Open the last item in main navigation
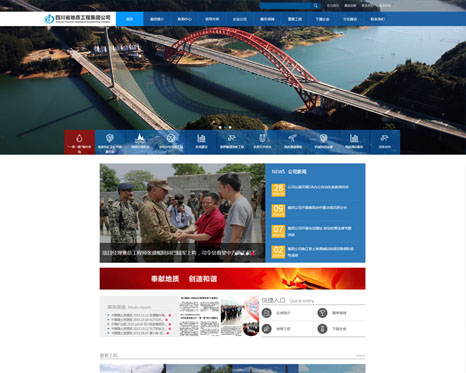 pyautogui.click(x=377, y=19)
